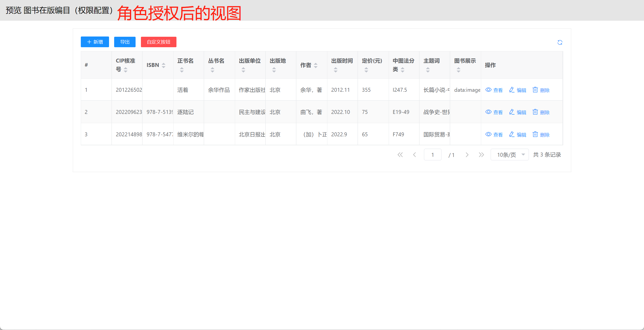Click the 导出 export button
The width and height of the screenshot is (644, 330).
coord(125,42)
